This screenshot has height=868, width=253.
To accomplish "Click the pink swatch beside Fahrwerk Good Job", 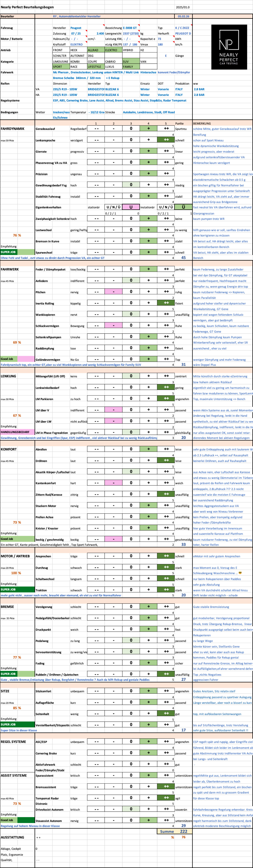I will 26,359.
